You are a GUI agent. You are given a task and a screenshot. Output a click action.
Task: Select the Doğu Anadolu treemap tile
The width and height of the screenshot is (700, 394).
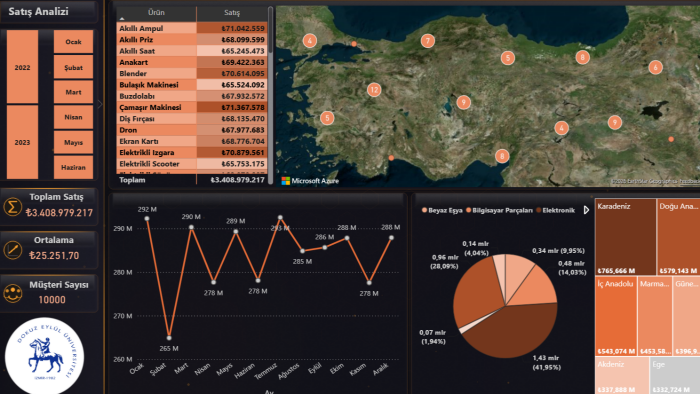[679, 237]
